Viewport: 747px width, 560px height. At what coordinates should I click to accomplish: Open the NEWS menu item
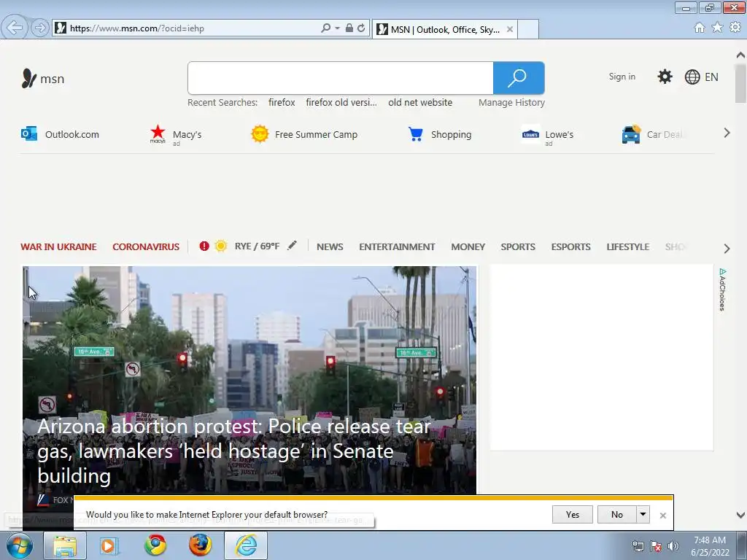tap(330, 246)
